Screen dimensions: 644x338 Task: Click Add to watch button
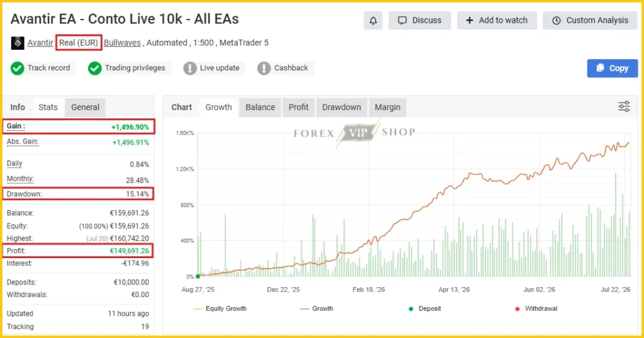[497, 21]
